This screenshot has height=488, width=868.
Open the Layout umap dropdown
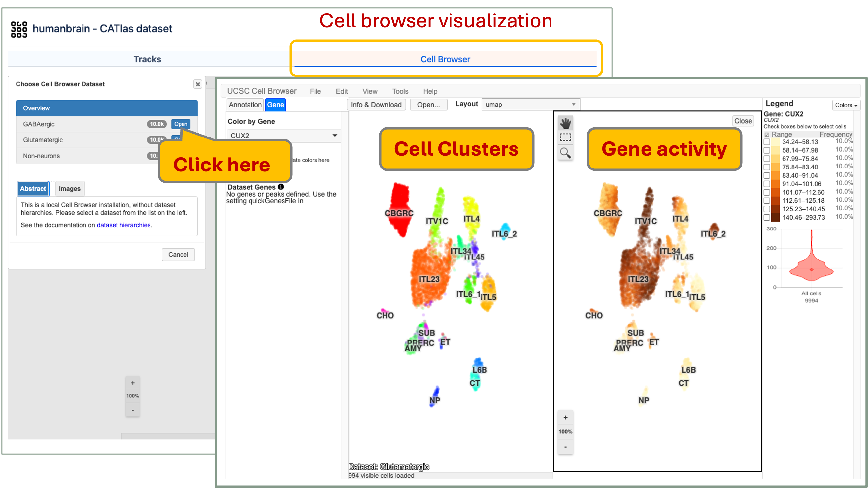(530, 104)
